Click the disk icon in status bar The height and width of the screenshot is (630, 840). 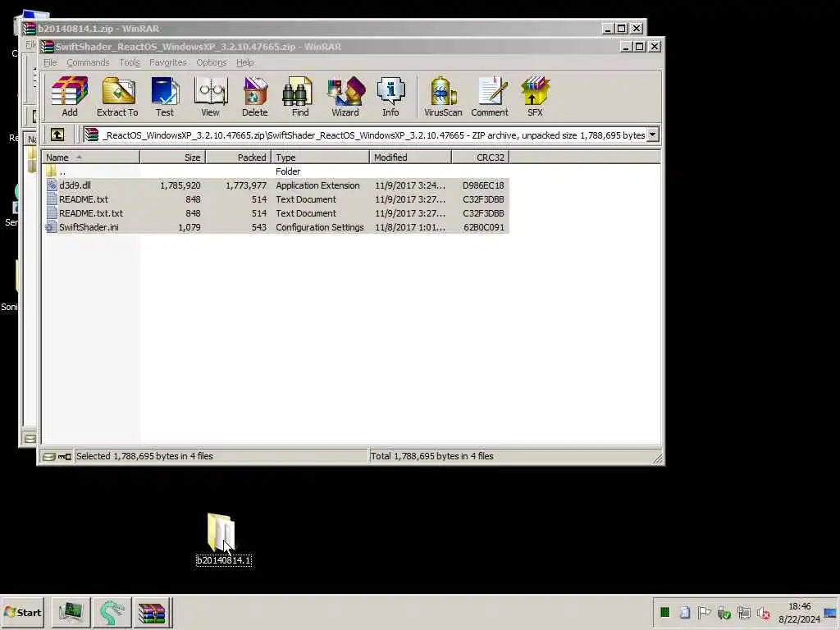tap(48, 456)
